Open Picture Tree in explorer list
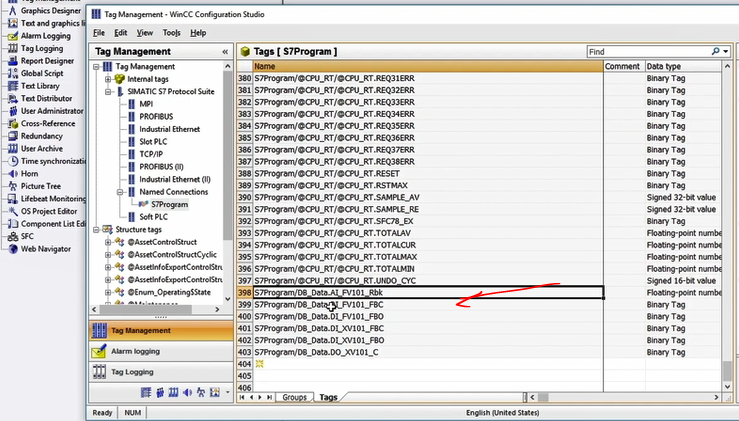This screenshot has height=421, width=739. coord(41,186)
